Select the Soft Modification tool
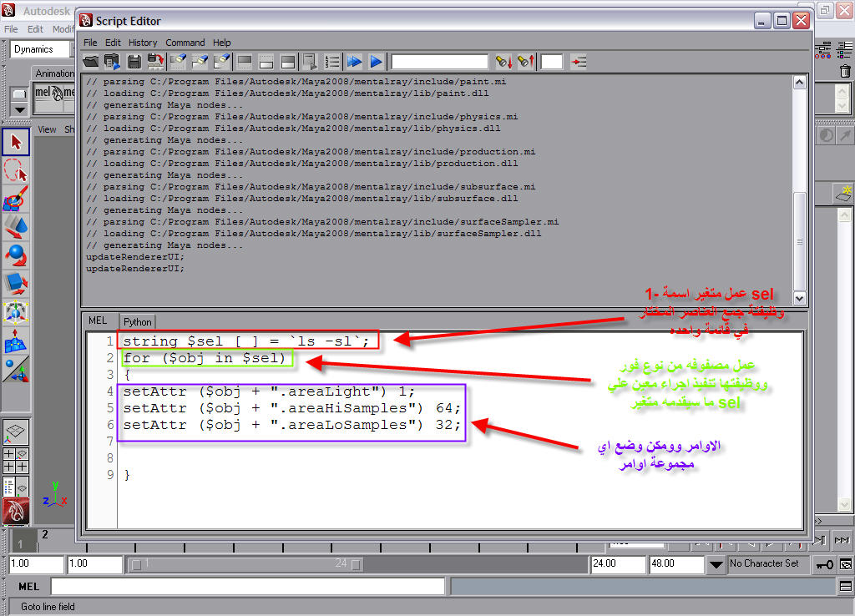 [16, 341]
